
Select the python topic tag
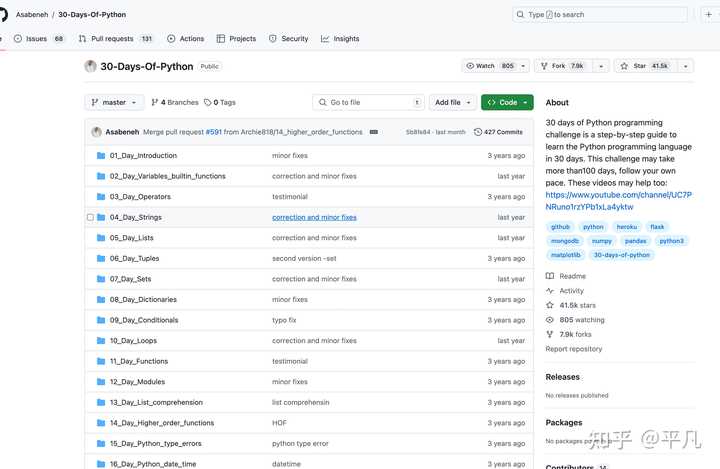click(x=593, y=227)
